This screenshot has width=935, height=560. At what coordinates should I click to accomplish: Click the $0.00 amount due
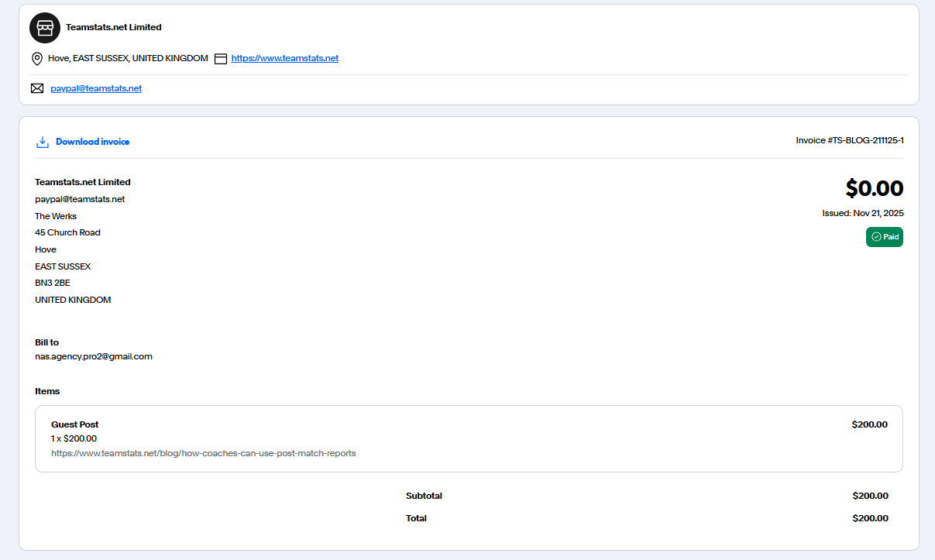click(875, 188)
